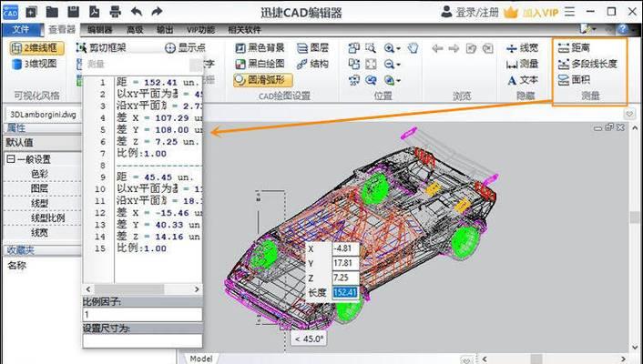
Task: Save the drawing with the floppy icon
Action: click(74, 12)
